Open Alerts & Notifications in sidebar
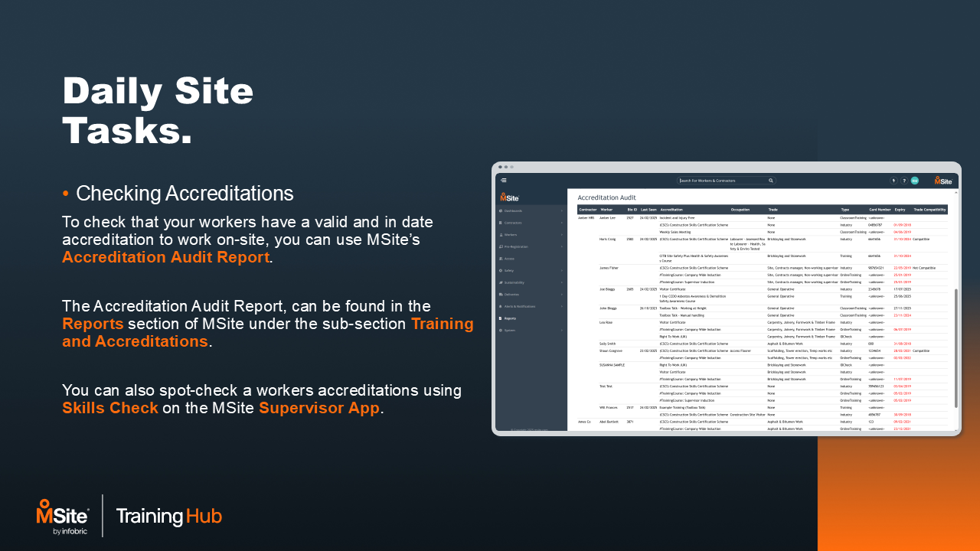Image resolution: width=980 pixels, height=551 pixels. (521, 306)
